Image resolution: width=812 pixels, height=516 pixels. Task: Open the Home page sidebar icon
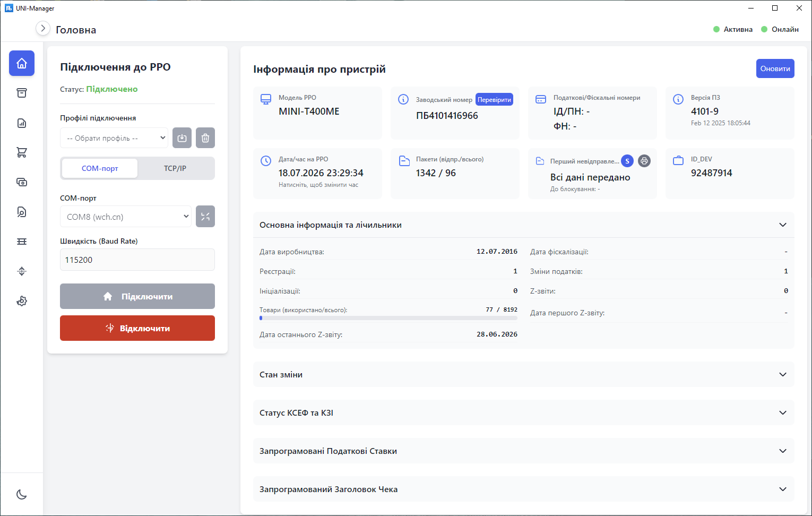[x=22, y=63]
